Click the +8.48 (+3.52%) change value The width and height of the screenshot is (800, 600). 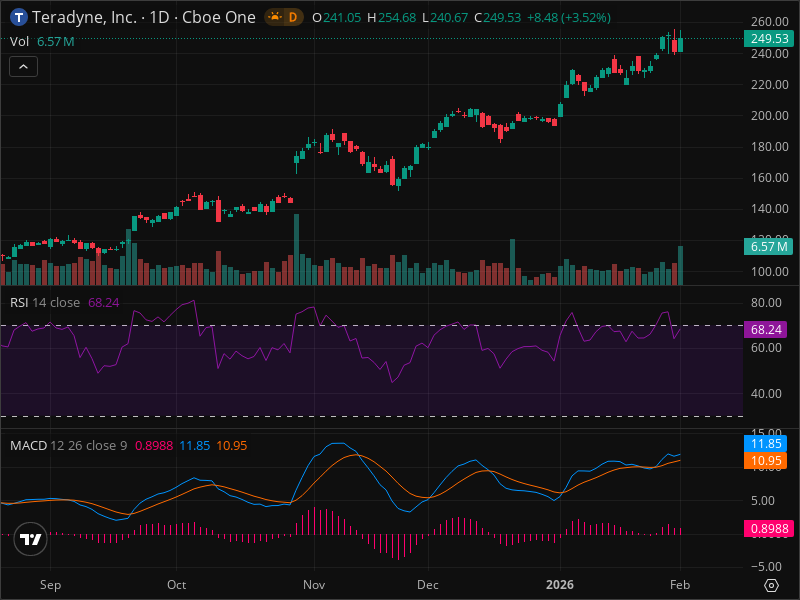(x=569, y=18)
